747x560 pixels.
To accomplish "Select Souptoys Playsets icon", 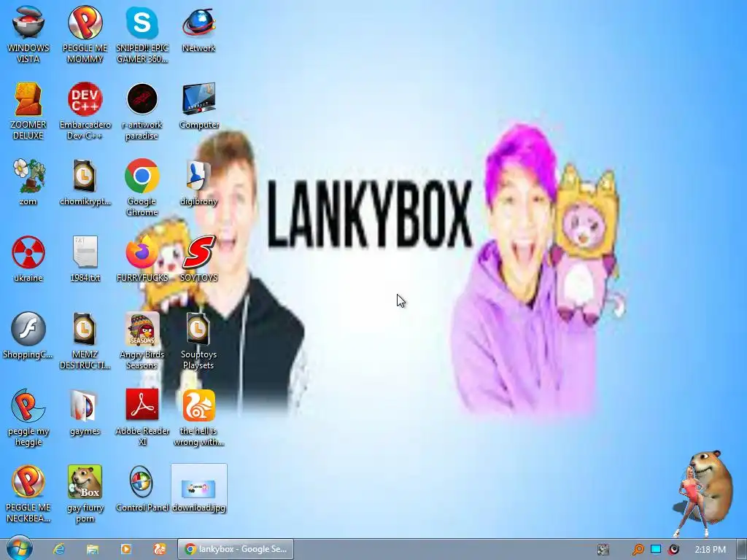I will tap(198, 341).
